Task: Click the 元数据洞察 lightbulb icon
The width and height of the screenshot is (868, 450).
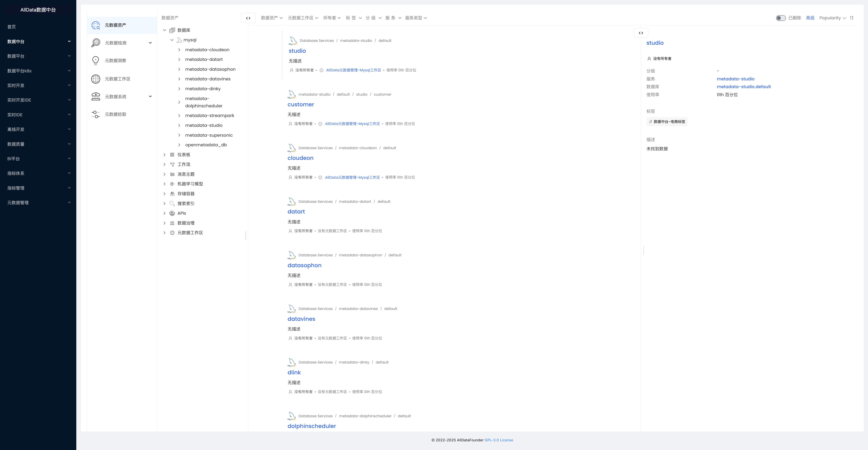Action: [96, 61]
